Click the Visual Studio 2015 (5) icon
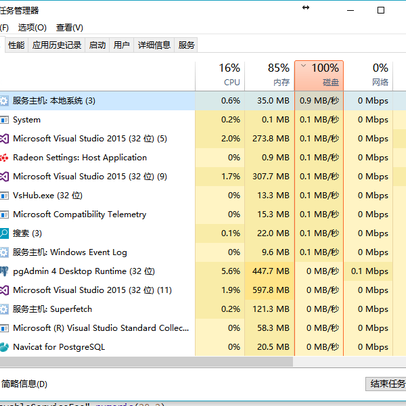Viewport: 406px width, 406px height. (4, 139)
